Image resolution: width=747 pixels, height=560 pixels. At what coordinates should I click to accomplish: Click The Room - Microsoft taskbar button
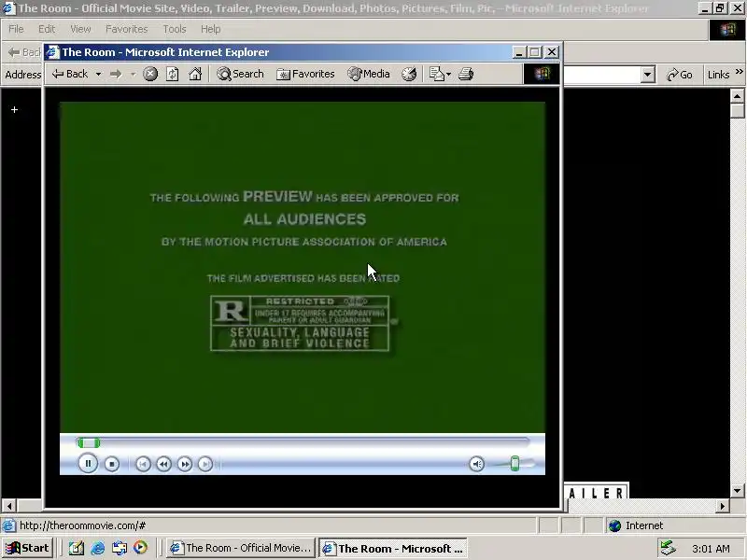click(x=392, y=548)
